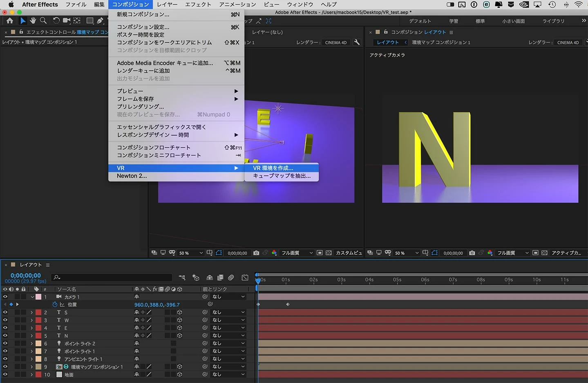
Task: Click the timeline layer search field
Action: (x=112, y=278)
